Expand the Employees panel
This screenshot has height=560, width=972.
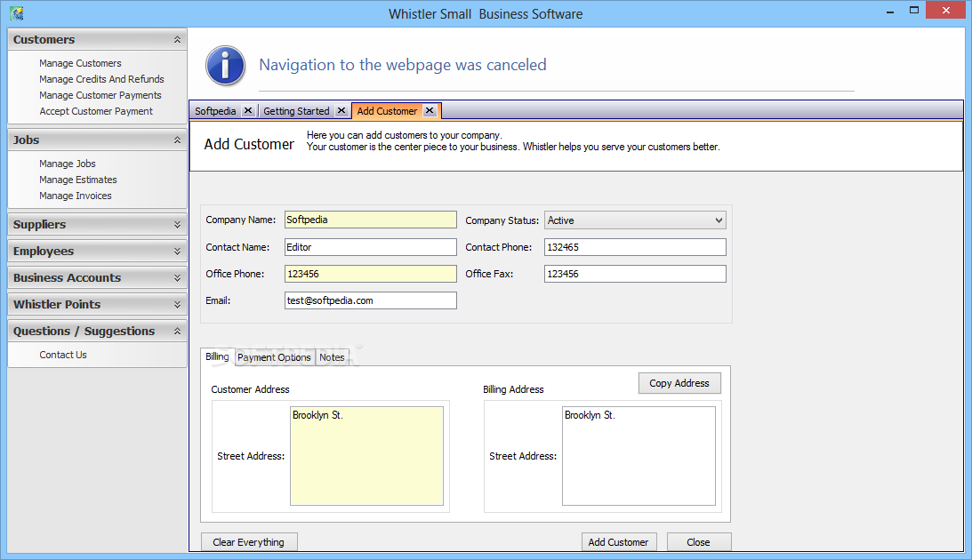click(x=177, y=251)
